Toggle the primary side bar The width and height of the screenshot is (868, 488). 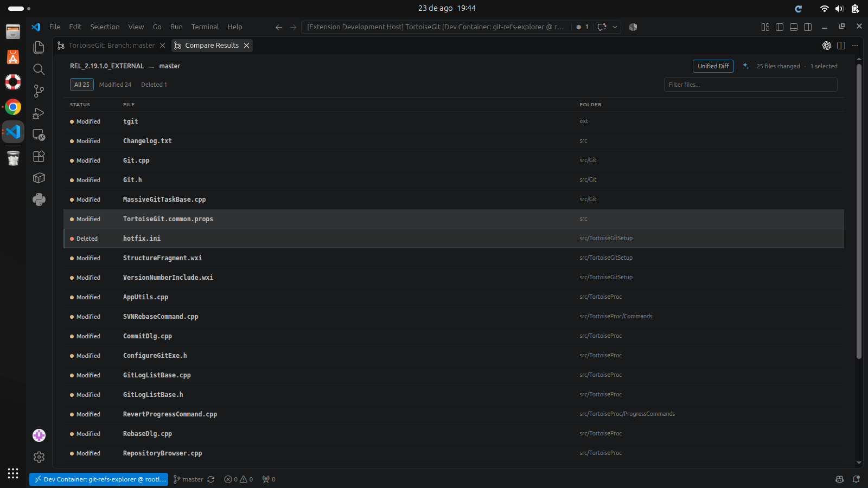point(780,27)
